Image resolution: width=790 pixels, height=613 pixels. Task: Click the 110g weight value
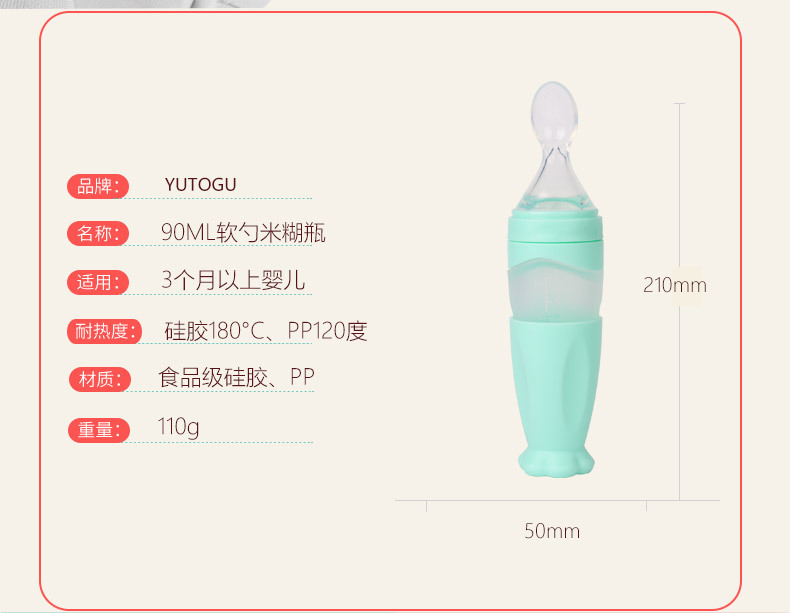coord(178,428)
